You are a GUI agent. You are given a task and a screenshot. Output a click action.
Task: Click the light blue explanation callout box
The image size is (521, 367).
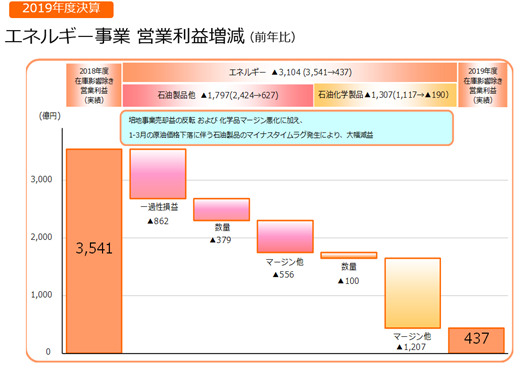287,128
